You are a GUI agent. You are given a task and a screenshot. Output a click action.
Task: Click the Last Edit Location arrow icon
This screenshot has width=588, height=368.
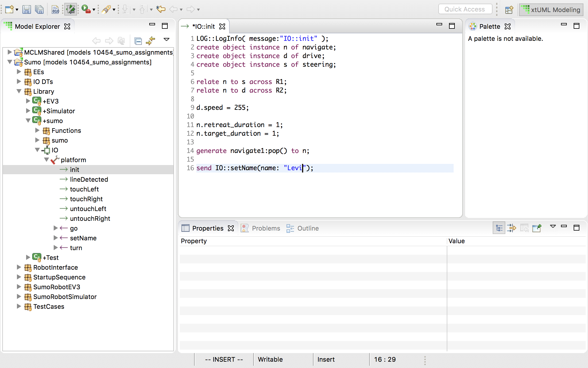click(161, 9)
